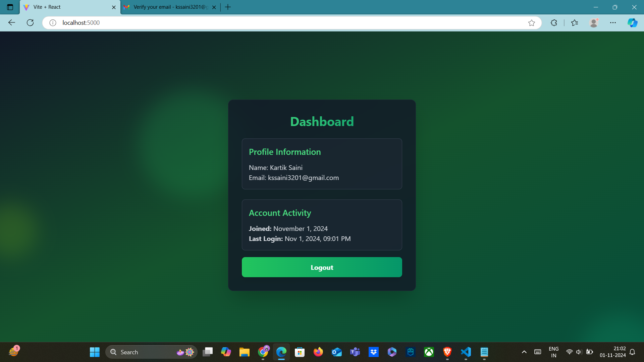View site information icon in address bar
The height and width of the screenshot is (362, 644).
[x=53, y=23]
